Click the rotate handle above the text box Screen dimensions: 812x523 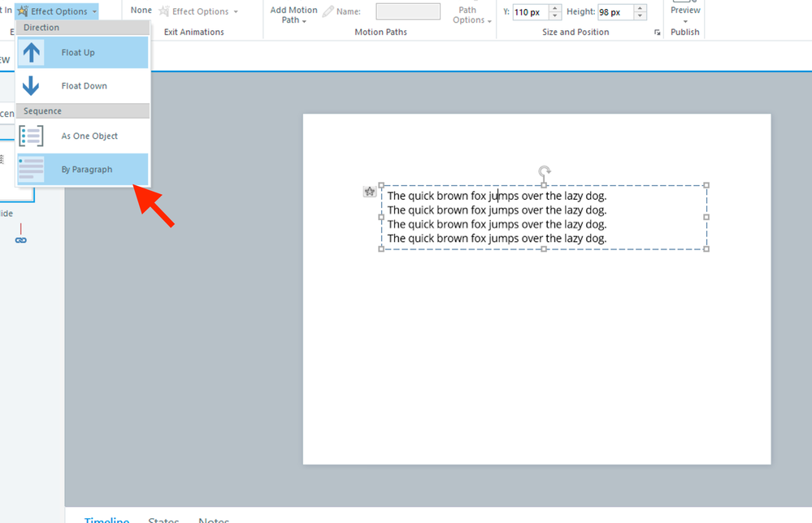click(545, 171)
